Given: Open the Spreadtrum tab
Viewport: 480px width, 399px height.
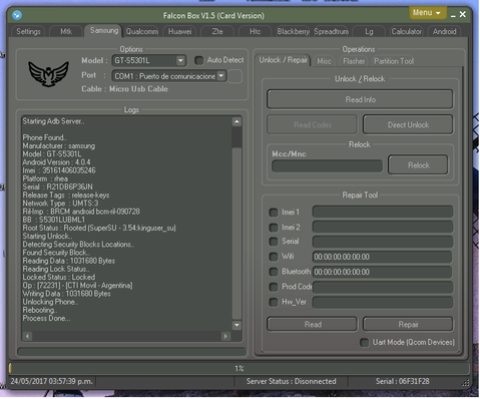Looking at the screenshot, I should pyautogui.click(x=331, y=32).
